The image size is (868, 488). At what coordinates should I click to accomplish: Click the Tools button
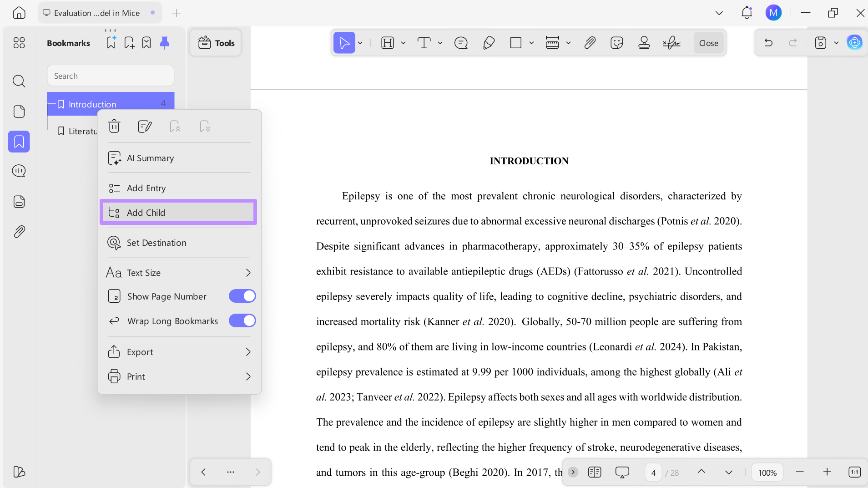coord(216,43)
